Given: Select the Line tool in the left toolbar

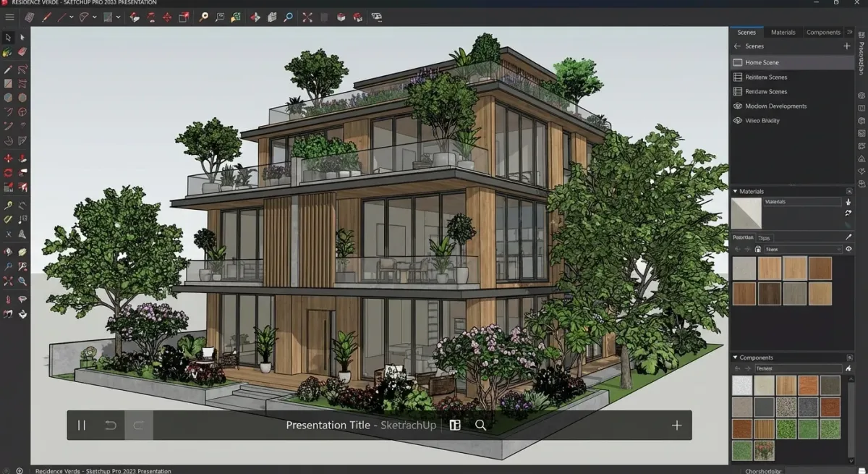Looking at the screenshot, I should coord(8,69).
